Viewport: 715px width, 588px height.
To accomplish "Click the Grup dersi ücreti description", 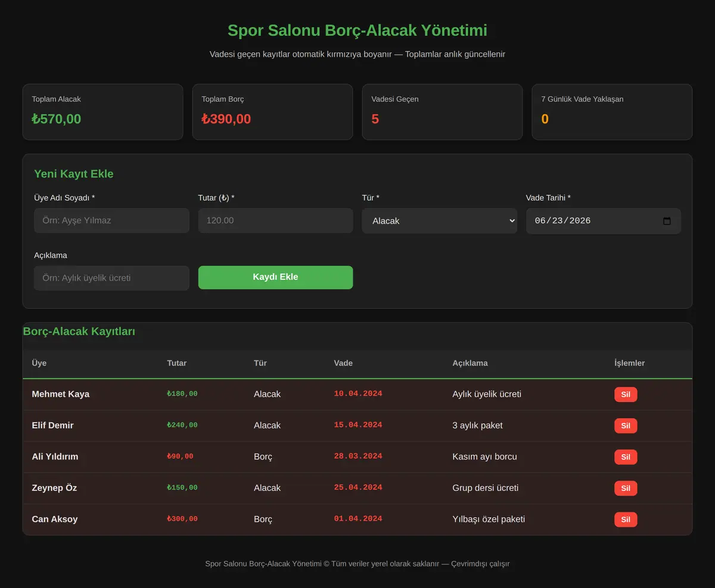I will coord(486,488).
